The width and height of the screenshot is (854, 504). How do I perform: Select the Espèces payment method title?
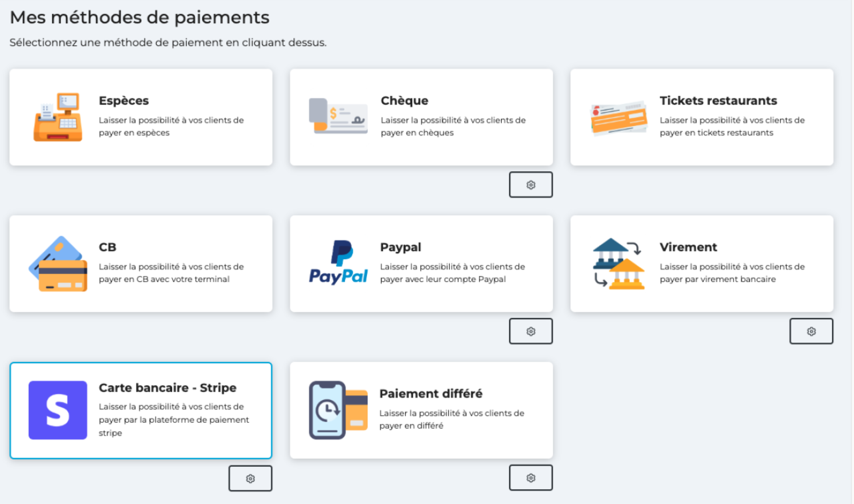tap(124, 100)
